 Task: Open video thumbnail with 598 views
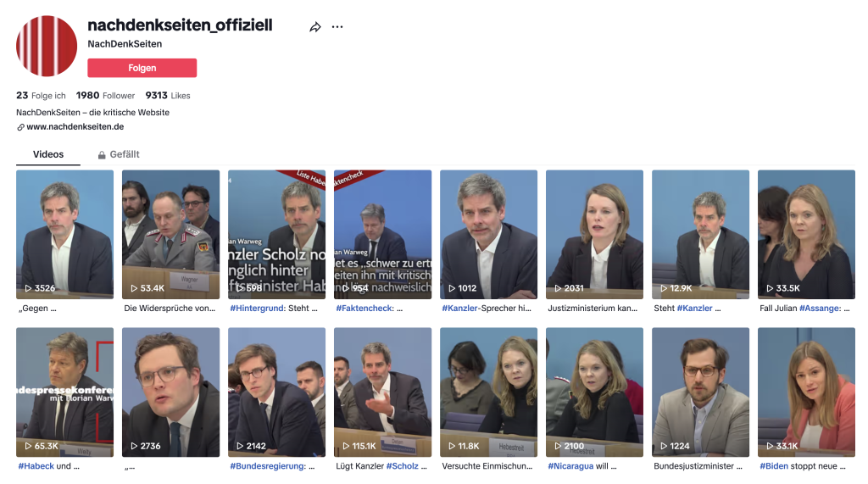(x=277, y=234)
